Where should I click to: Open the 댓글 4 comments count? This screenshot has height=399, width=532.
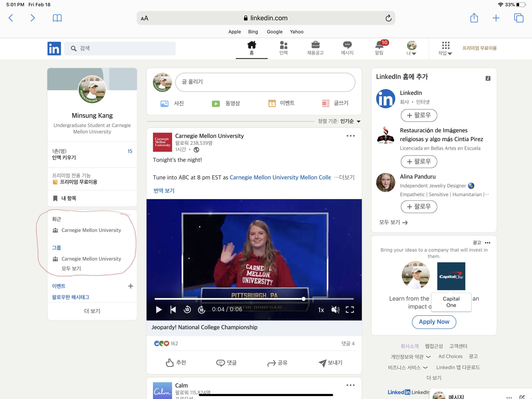click(x=348, y=343)
